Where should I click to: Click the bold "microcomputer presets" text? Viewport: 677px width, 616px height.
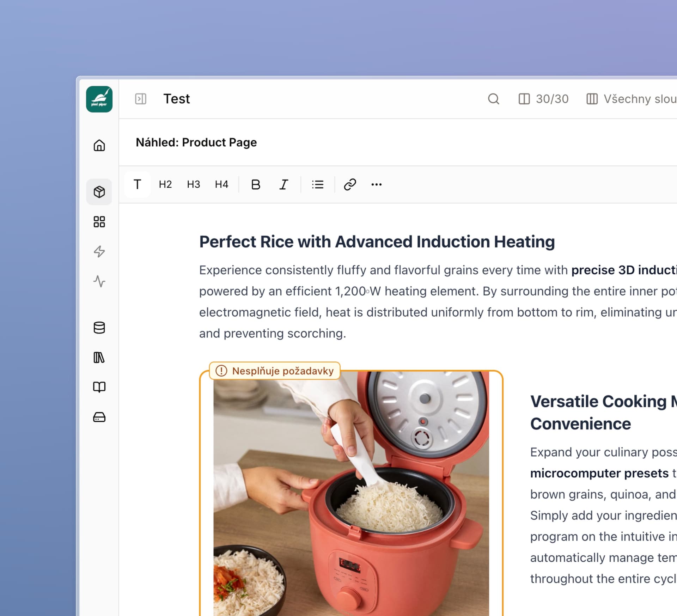click(599, 473)
